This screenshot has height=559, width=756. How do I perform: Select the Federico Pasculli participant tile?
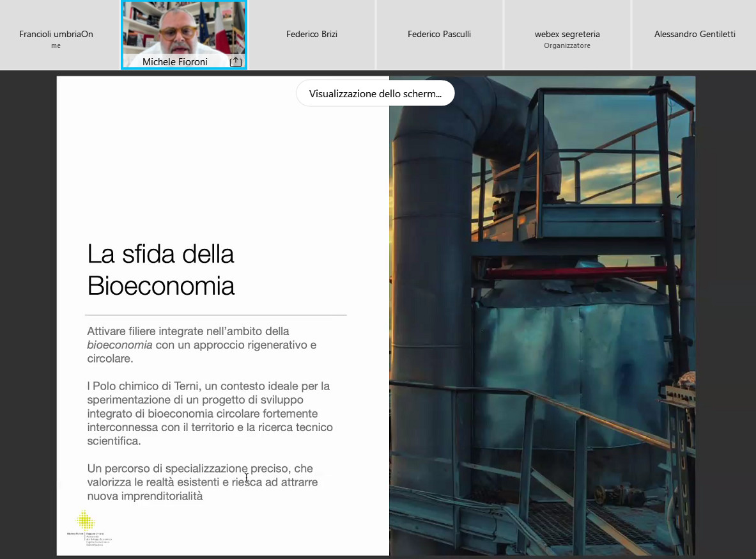(x=439, y=35)
